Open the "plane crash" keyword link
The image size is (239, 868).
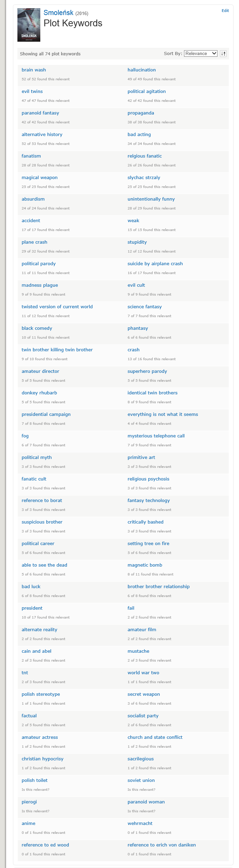34,242
